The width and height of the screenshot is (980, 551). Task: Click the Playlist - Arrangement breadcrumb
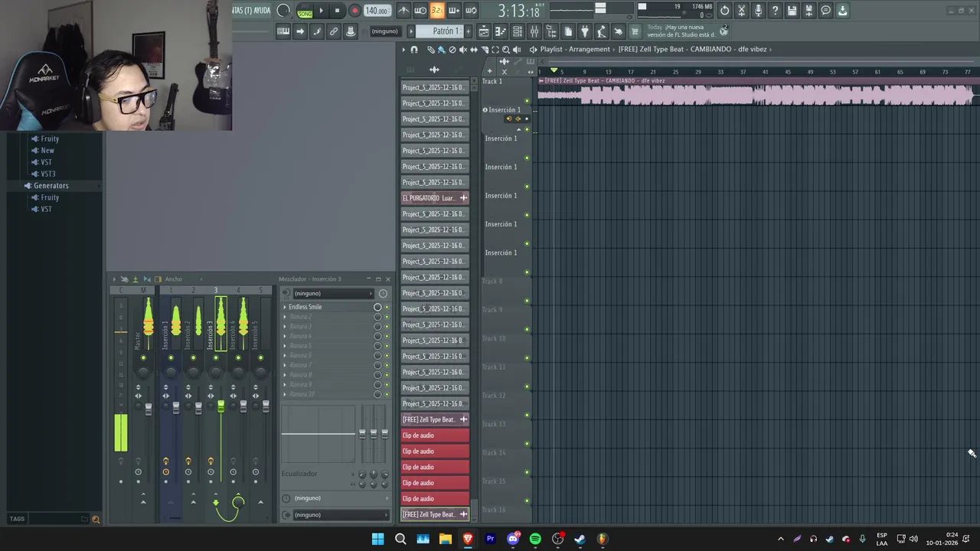click(x=575, y=50)
